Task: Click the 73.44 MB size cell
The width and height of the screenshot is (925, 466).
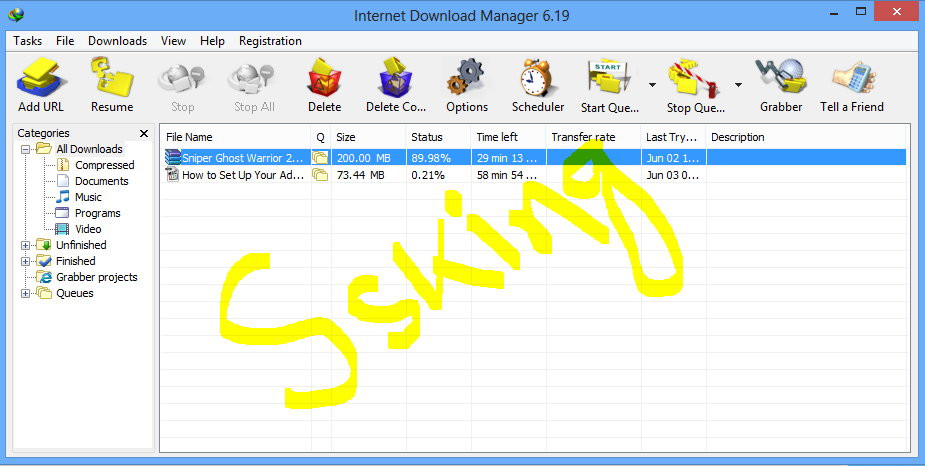Action: coord(360,175)
